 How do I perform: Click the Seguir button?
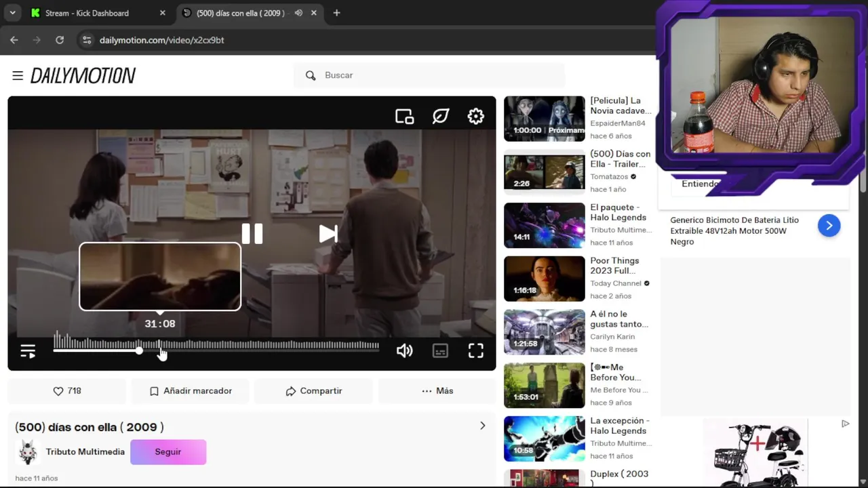tap(168, 452)
